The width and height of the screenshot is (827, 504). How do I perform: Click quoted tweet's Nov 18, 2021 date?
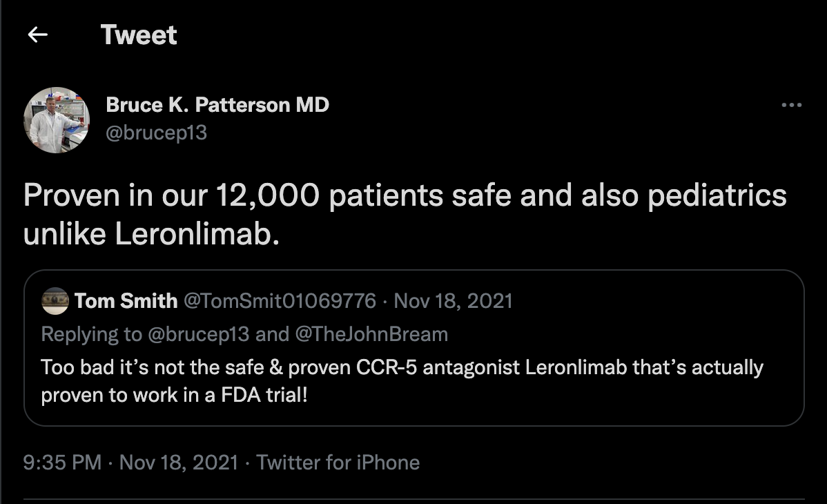[453, 301]
